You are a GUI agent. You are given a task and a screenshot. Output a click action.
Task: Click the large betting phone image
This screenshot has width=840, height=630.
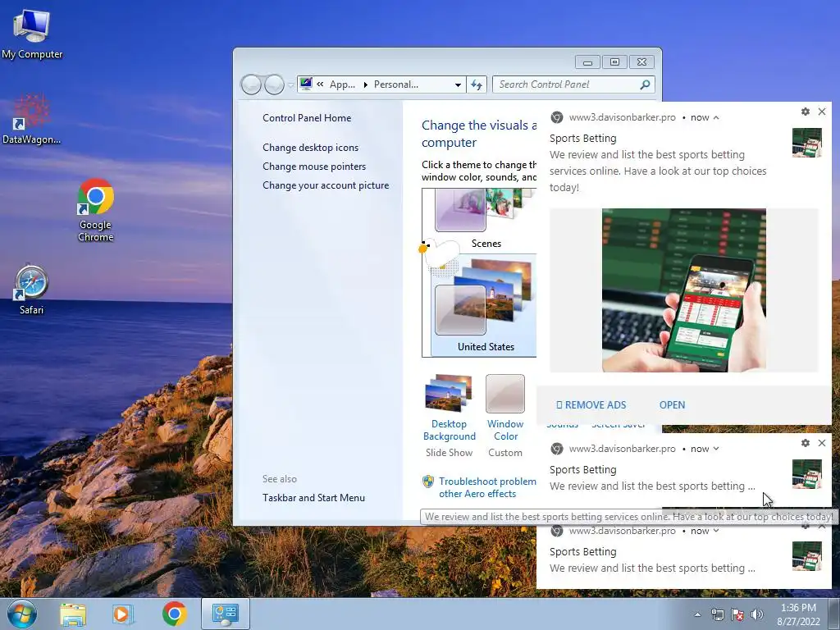pos(684,290)
